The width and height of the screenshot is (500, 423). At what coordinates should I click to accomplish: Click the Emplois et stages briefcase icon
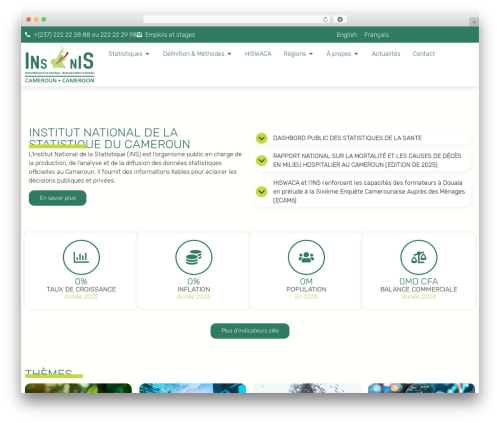(139, 35)
